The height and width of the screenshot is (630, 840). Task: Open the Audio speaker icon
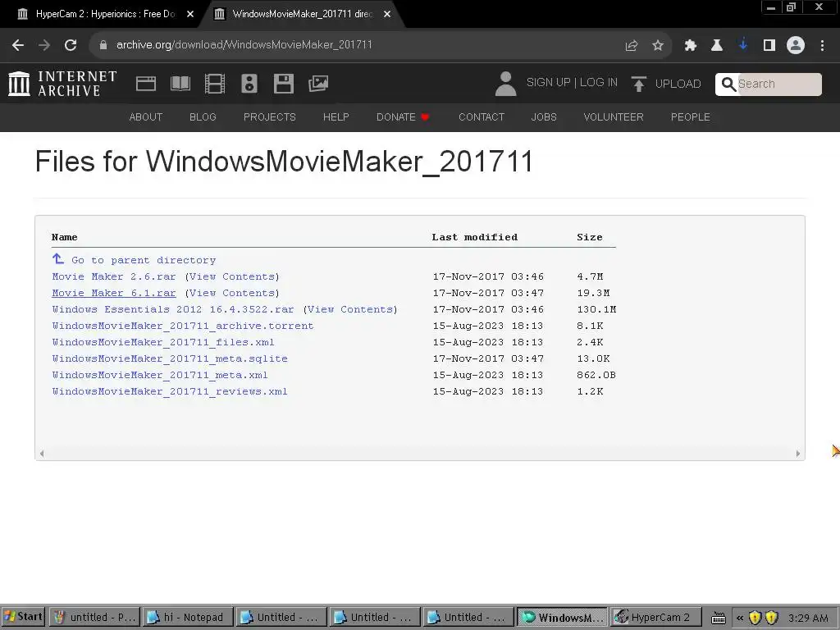pyautogui.click(x=249, y=84)
